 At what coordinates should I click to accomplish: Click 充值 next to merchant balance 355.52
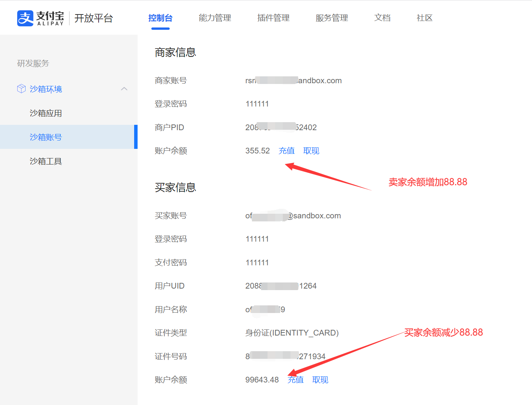[287, 151]
